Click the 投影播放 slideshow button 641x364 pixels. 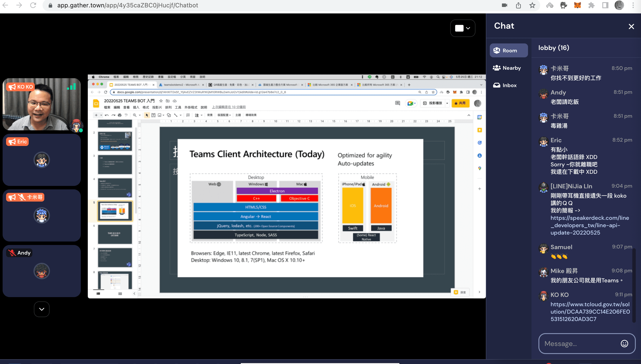pyautogui.click(x=433, y=103)
